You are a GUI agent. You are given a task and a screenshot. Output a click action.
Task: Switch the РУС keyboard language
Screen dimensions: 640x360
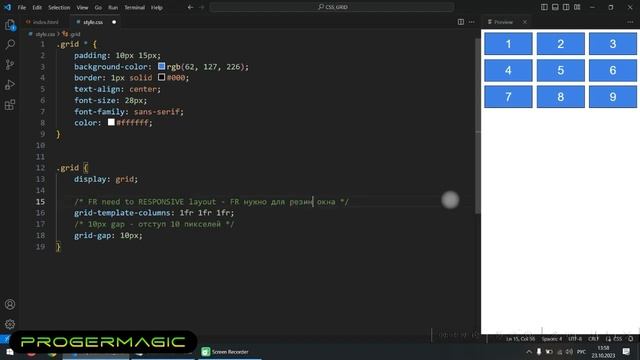pyautogui.click(x=582, y=352)
